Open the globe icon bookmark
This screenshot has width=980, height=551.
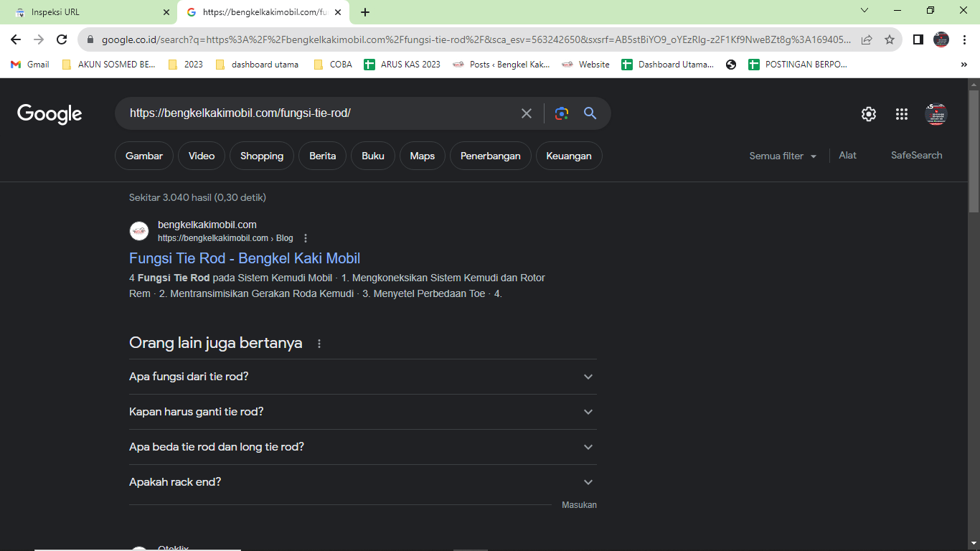pos(731,65)
